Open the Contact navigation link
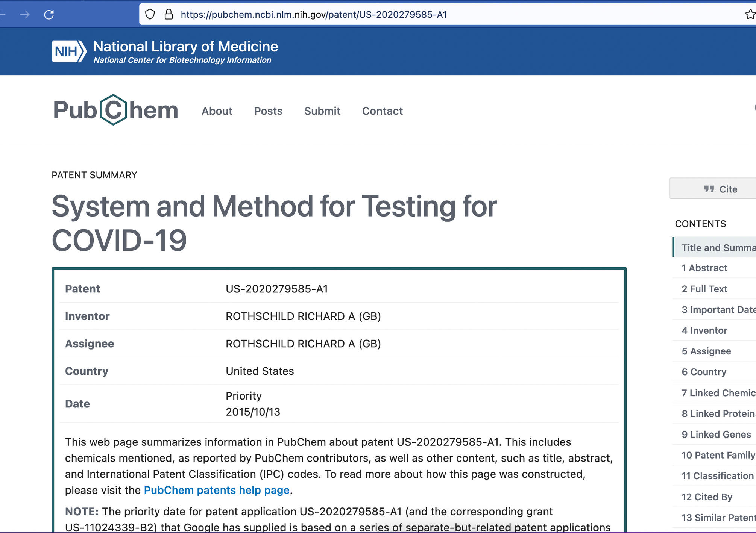 383,111
